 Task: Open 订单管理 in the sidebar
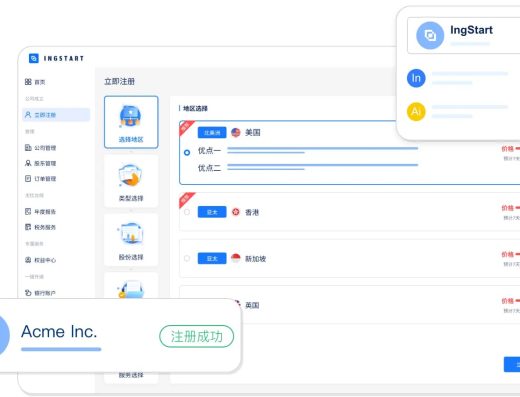click(40, 179)
